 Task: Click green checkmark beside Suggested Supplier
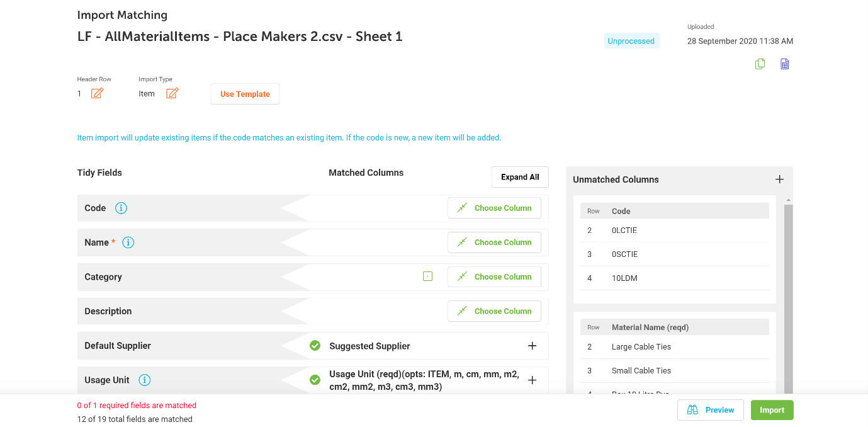[x=315, y=346]
